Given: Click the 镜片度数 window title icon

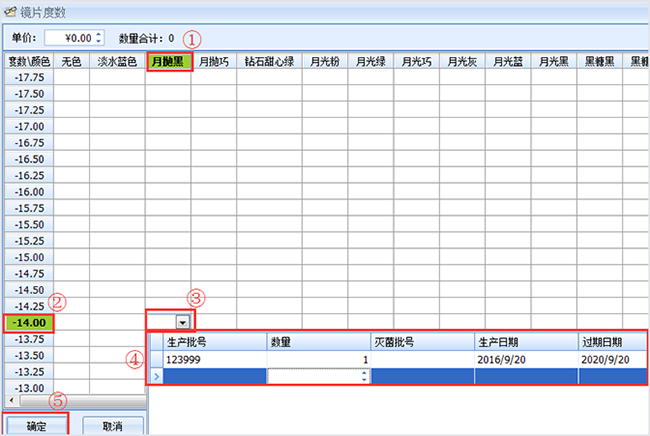Looking at the screenshot, I should point(10,12).
